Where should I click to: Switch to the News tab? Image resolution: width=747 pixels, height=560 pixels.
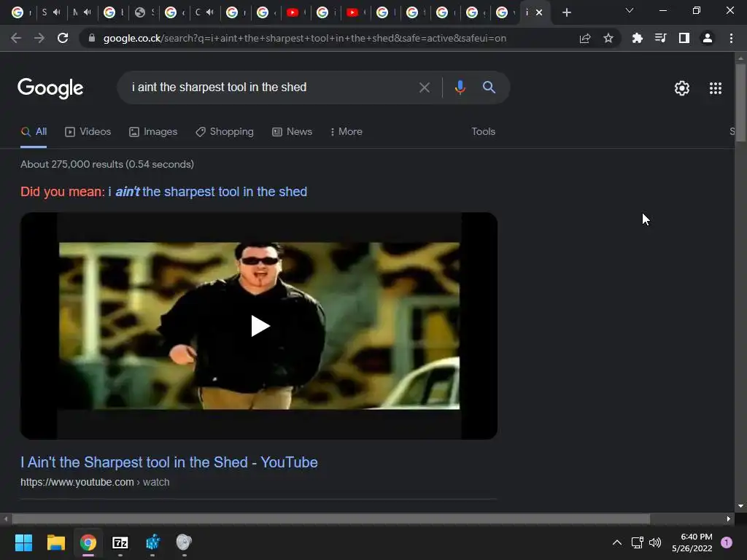292,132
